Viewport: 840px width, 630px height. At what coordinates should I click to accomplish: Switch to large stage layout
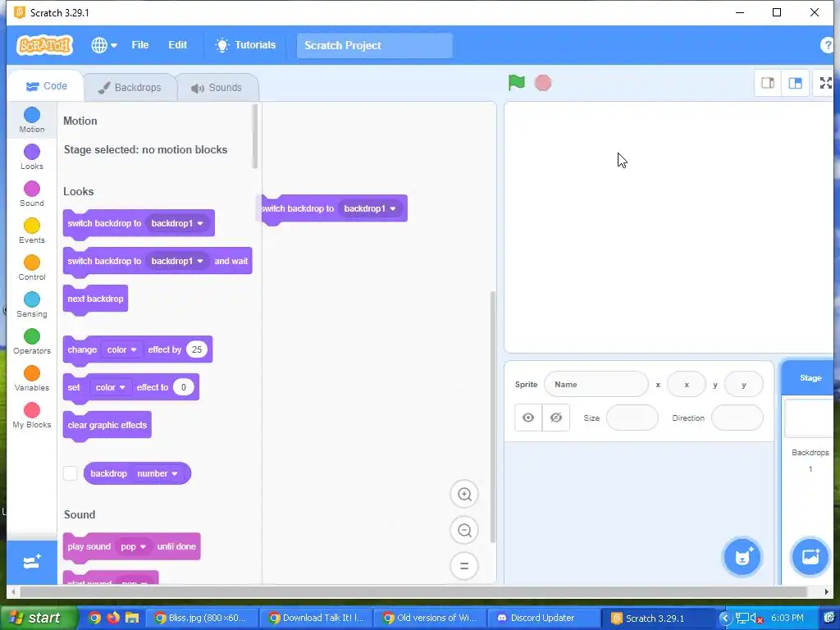coord(795,83)
